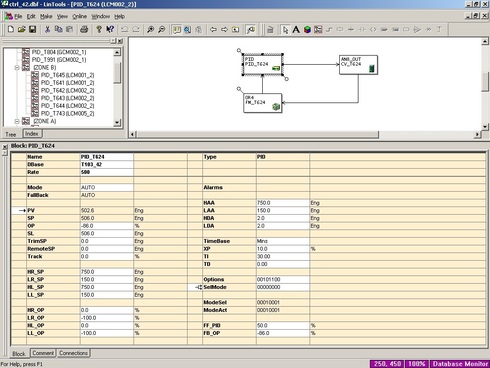The width and height of the screenshot is (490, 368).
Task: Select the text 'A' annotation tool
Action: point(296,29)
